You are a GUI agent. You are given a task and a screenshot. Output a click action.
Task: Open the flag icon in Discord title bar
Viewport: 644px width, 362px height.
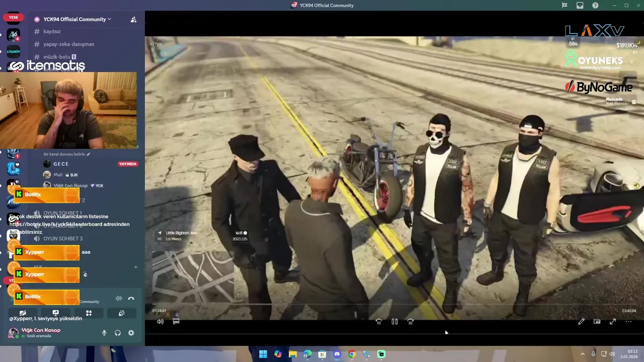[565, 6]
